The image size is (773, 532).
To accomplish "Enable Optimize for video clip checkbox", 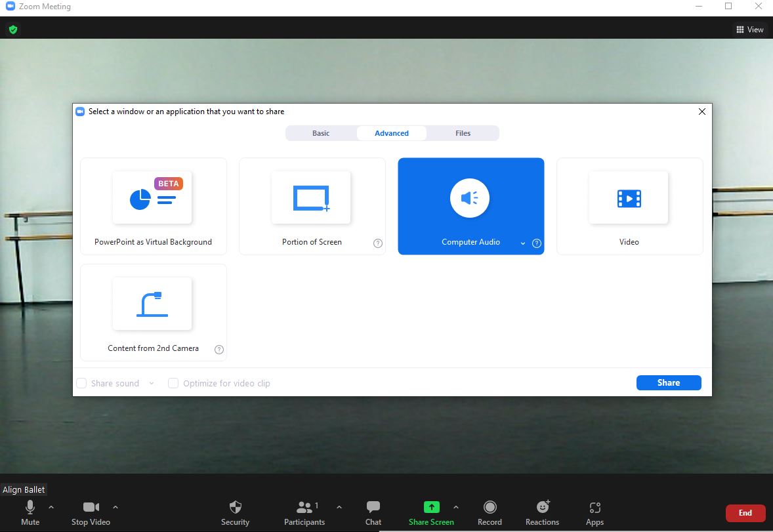I will 173,383.
